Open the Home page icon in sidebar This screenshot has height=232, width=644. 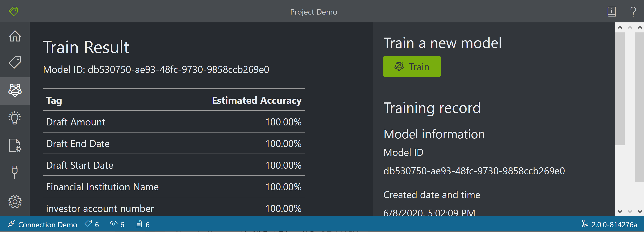pyautogui.click(x=15, y=36)
